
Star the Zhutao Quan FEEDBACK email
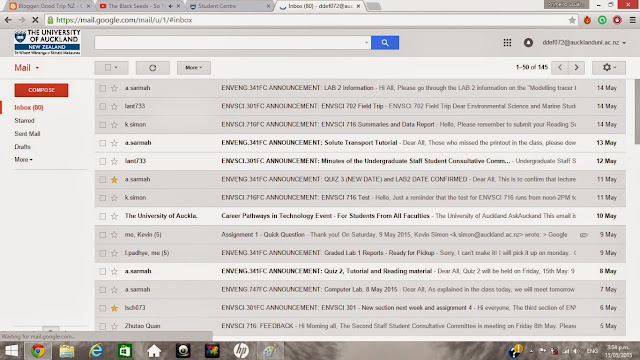point(114,326)
